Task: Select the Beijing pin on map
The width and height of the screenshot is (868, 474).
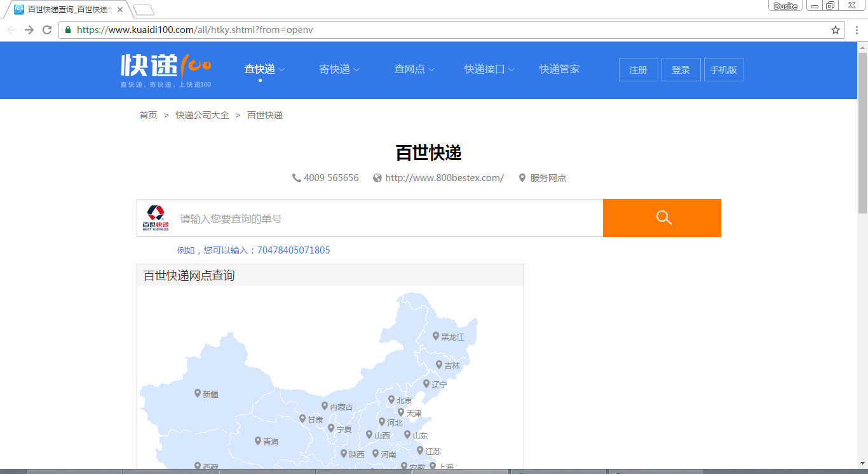Action: [391, 400]
